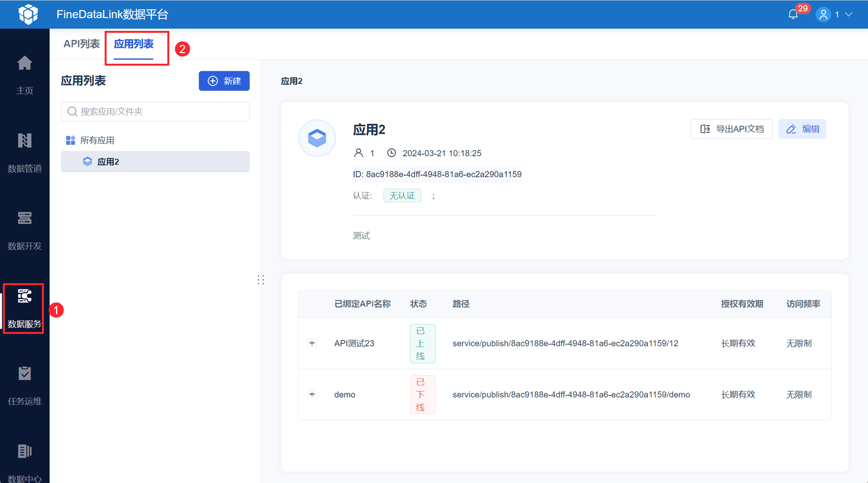Click the 测试 description text

tap(362, 235)
